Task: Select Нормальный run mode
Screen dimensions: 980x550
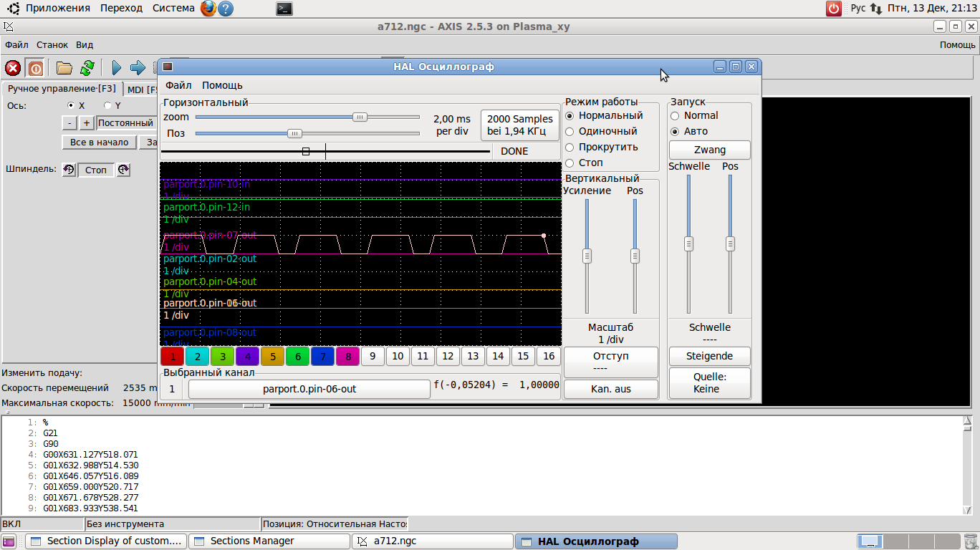Action: 570,115
